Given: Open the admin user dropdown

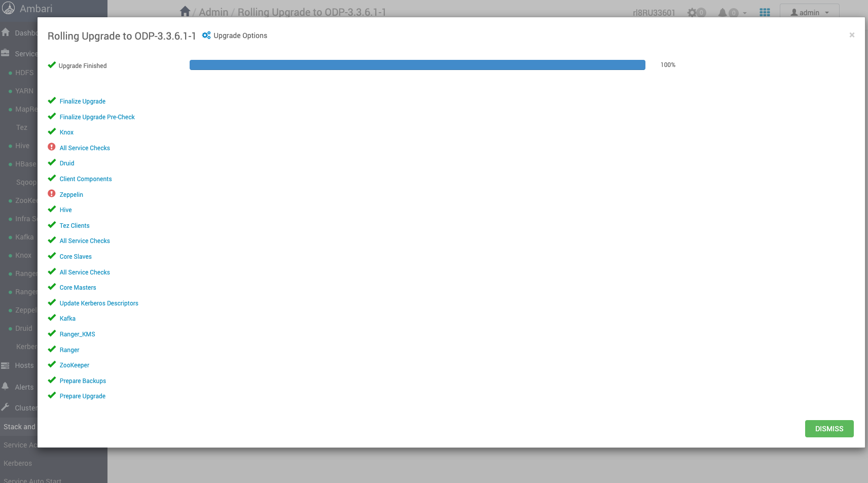Looking at the screenshot, I should click(x=809, y=13).
